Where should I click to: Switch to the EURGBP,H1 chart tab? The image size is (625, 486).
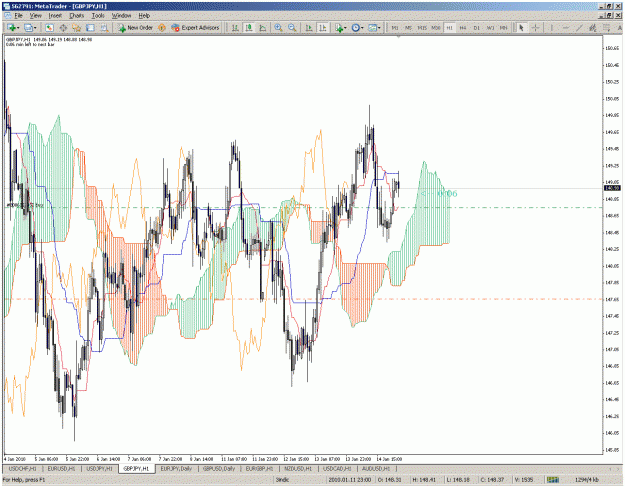[259, 469]
